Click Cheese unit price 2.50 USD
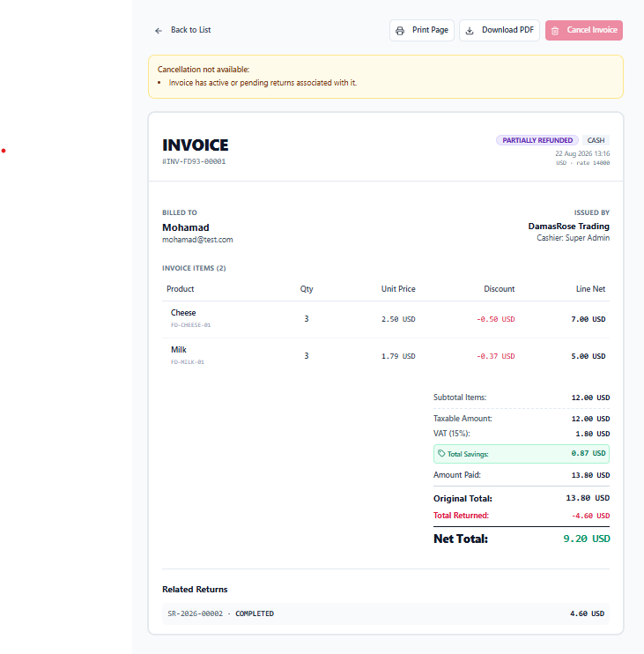 click(398, 319)
